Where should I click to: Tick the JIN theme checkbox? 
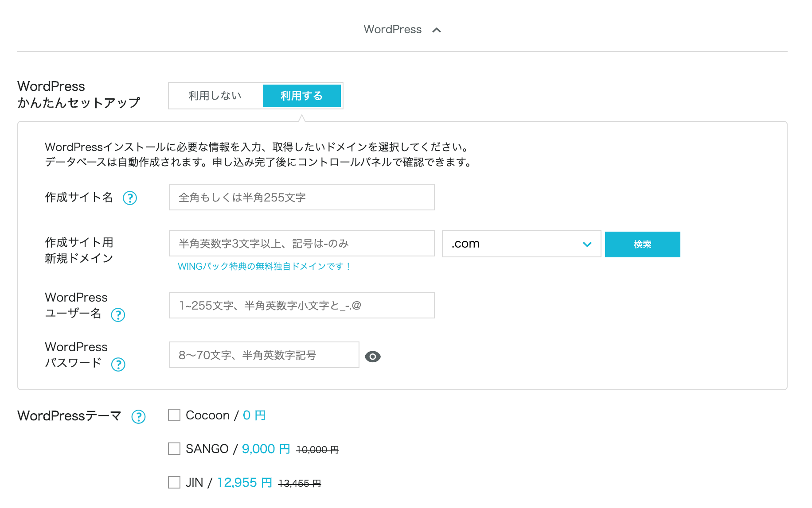(x=174, y=482)
